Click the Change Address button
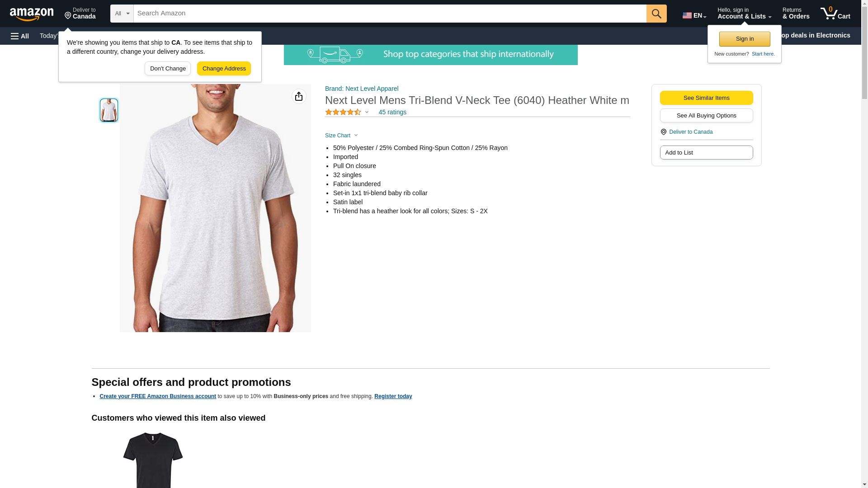 point(224,69)
